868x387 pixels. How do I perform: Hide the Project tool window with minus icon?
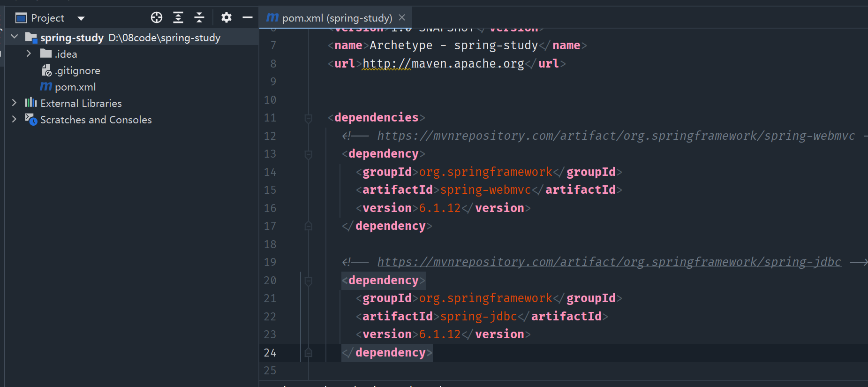(x=248, y=18)
